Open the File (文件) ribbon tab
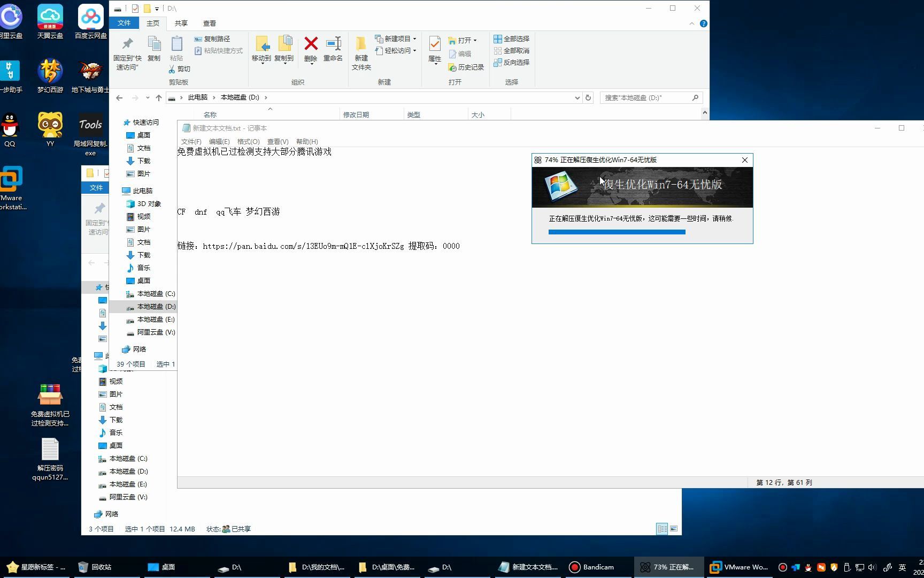The width and height of the screenshot is (924, 578). (x=124, y=23)
